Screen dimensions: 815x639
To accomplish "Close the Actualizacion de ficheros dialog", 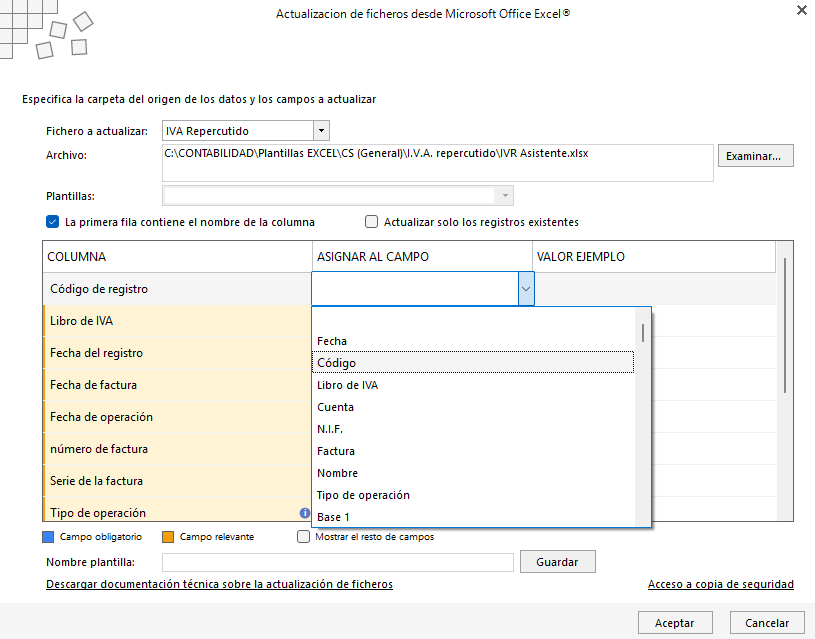I will [801, 10].
